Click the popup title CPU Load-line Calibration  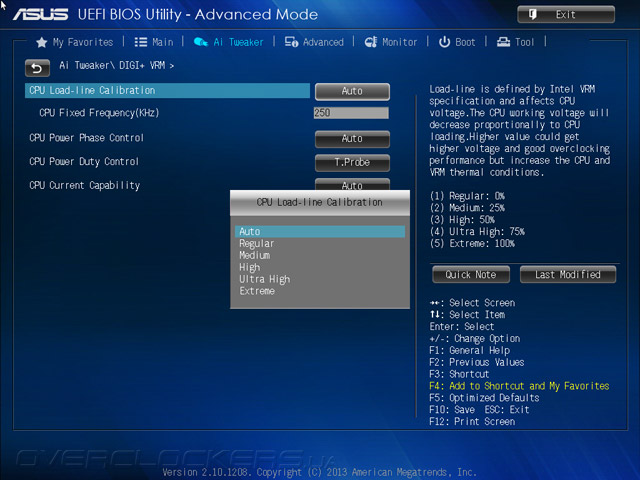(x=320, y=202)
